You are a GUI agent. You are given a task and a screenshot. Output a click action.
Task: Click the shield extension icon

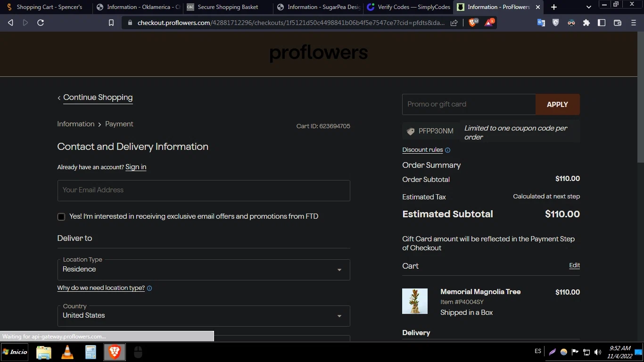[556, 23]
